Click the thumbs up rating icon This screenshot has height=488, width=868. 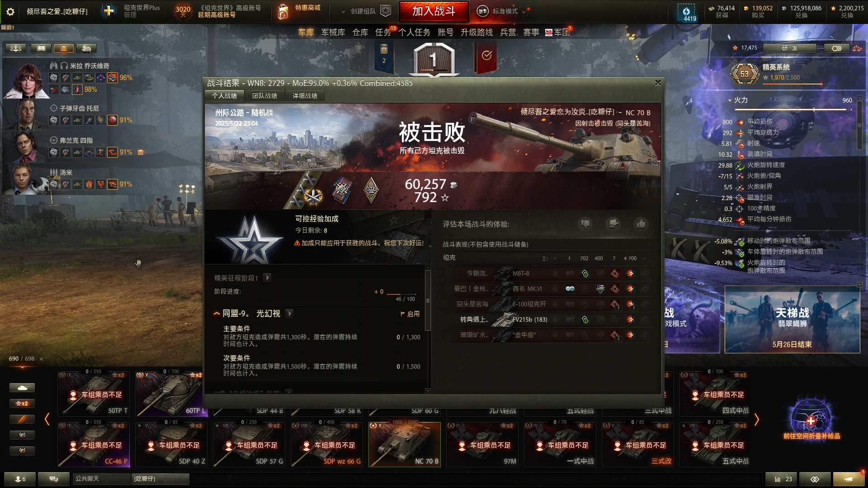641,224
